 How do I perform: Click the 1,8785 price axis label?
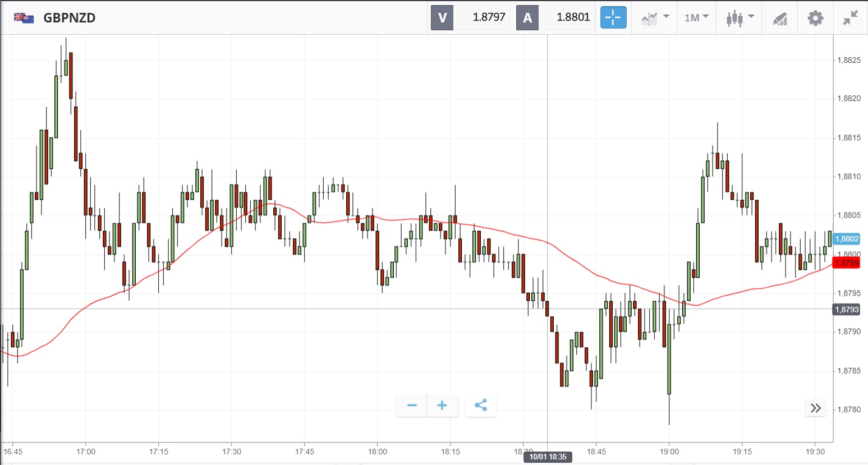pos(848,371)
